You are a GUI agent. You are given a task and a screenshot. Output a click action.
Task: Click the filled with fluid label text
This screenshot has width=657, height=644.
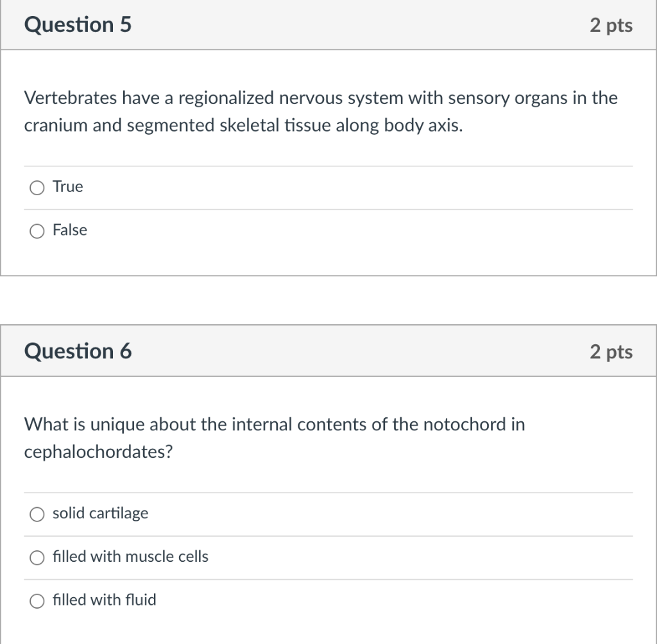104,600
